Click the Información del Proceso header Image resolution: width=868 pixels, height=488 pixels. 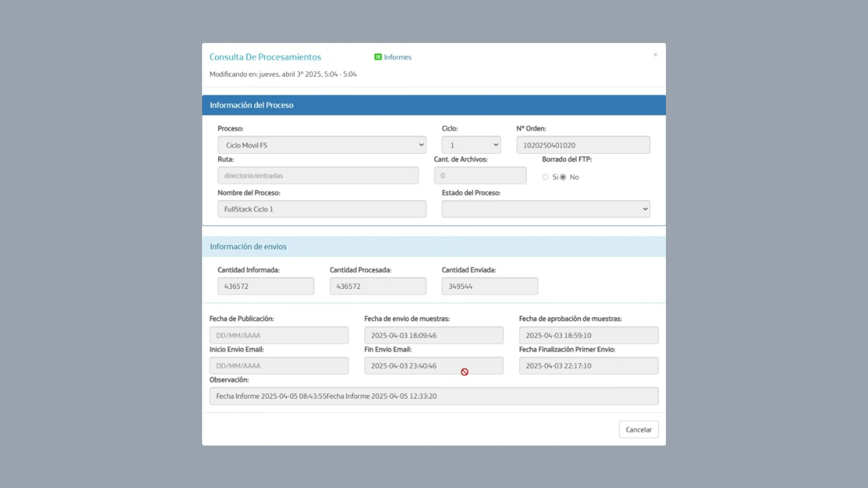(x=251, y=105)
